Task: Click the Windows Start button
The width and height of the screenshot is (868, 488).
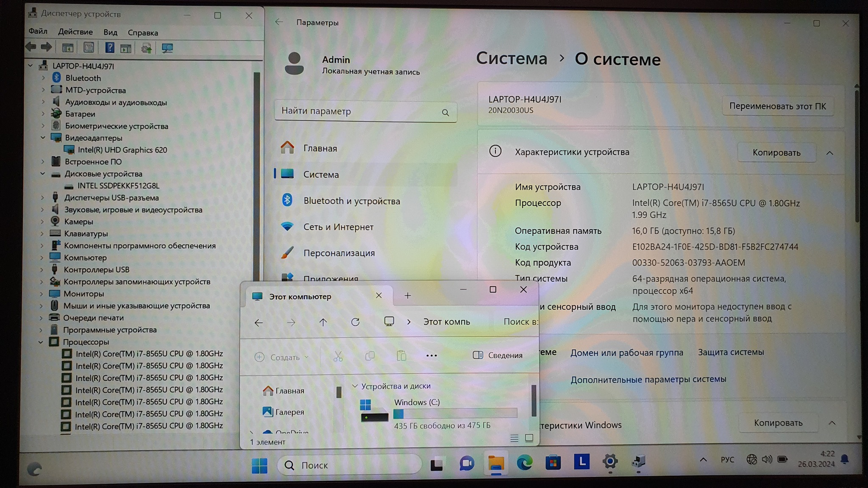Action: 259,466
